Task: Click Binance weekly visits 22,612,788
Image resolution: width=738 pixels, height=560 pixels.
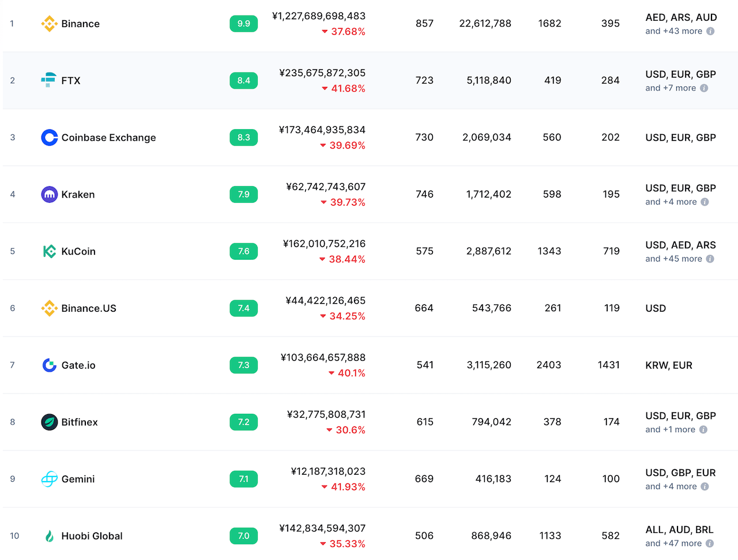Action: pos(485,24)
